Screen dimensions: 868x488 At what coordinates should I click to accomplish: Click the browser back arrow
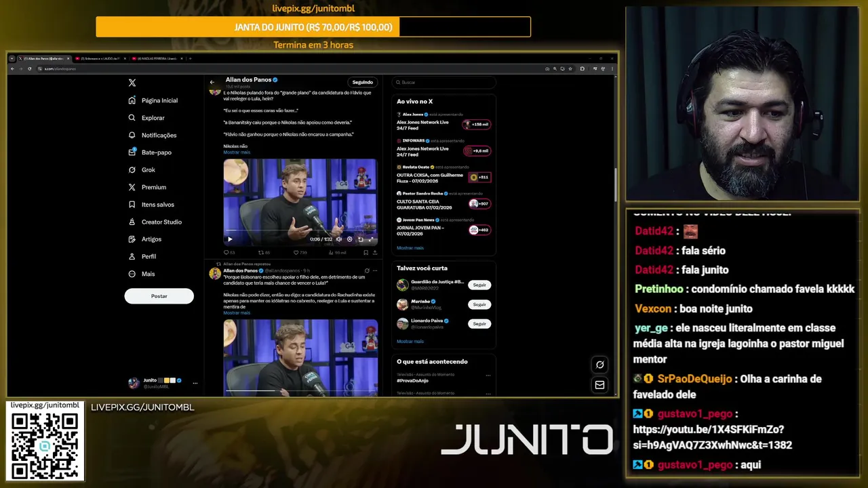12,68
